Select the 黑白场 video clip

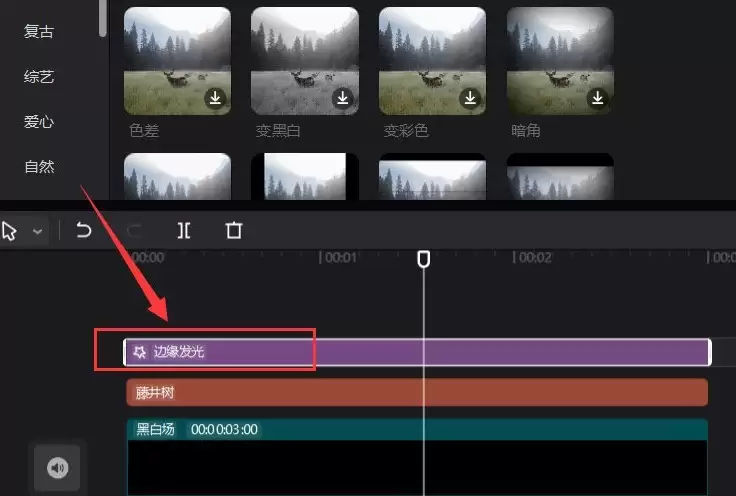(x=417, y=457)
